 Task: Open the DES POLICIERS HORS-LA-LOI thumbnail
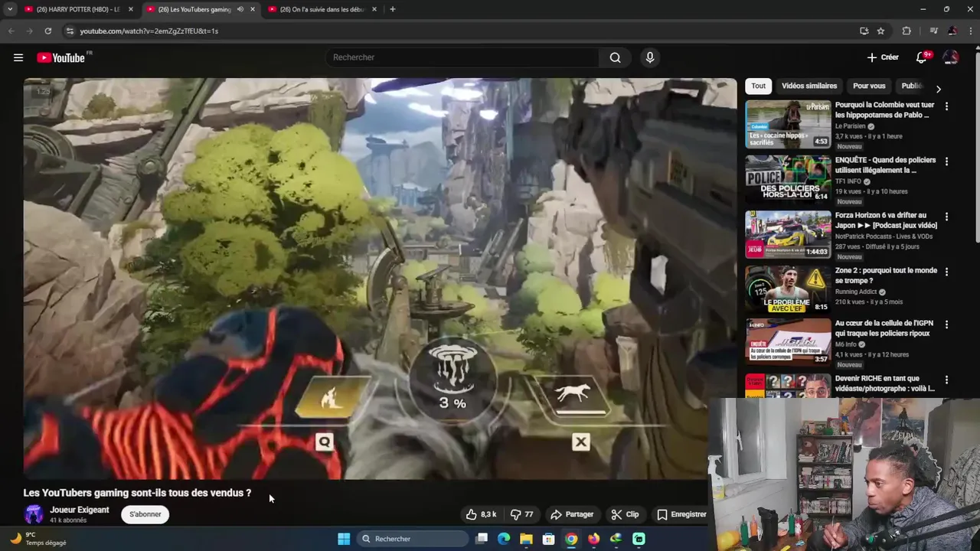788,179
